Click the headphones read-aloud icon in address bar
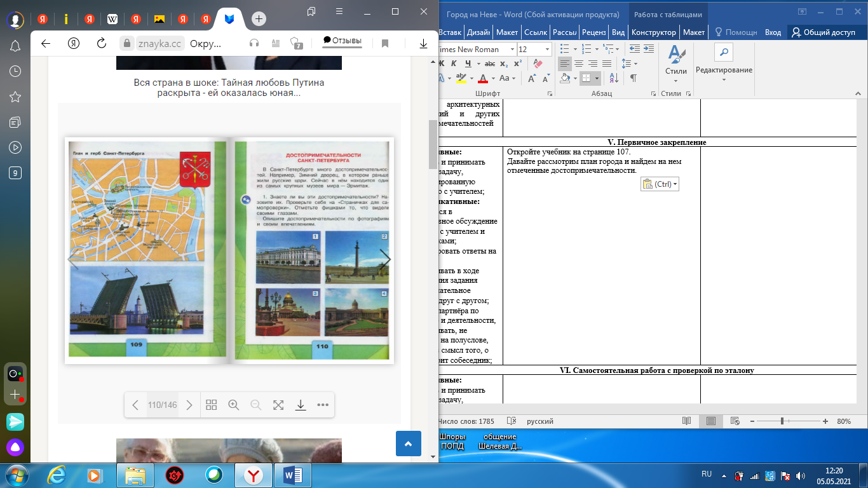868x488 pixels. click(254, 43)
